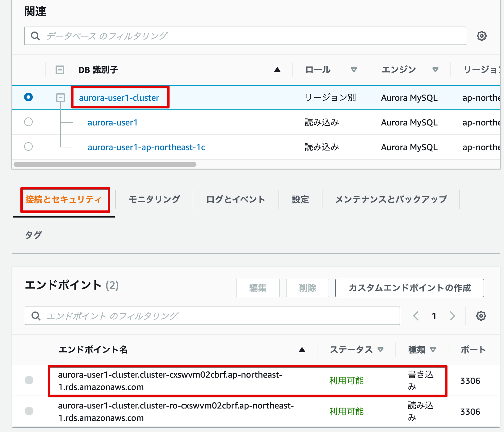Click port 3306 of cluster-ro endpoint
This screenshot has height=432, width=504.
pyautogui.click(x=470, y=412)
